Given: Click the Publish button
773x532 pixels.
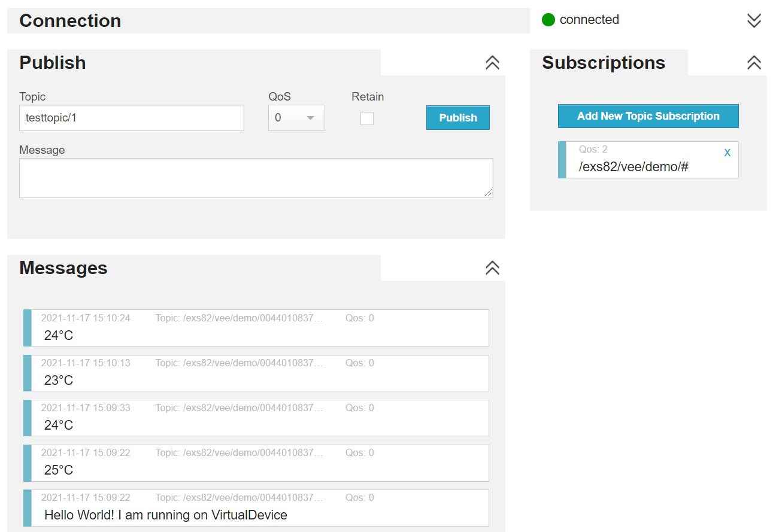Looking at the screenshot, I should (458, 118).
